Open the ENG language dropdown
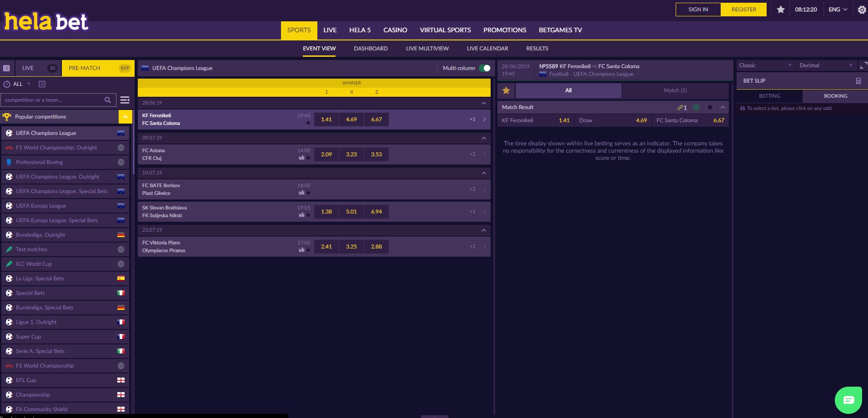868x418 pixels. tap(838, 10)
